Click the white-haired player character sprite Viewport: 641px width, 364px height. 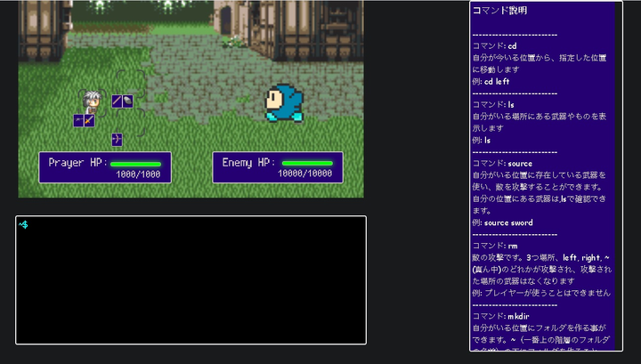[92, 101]
